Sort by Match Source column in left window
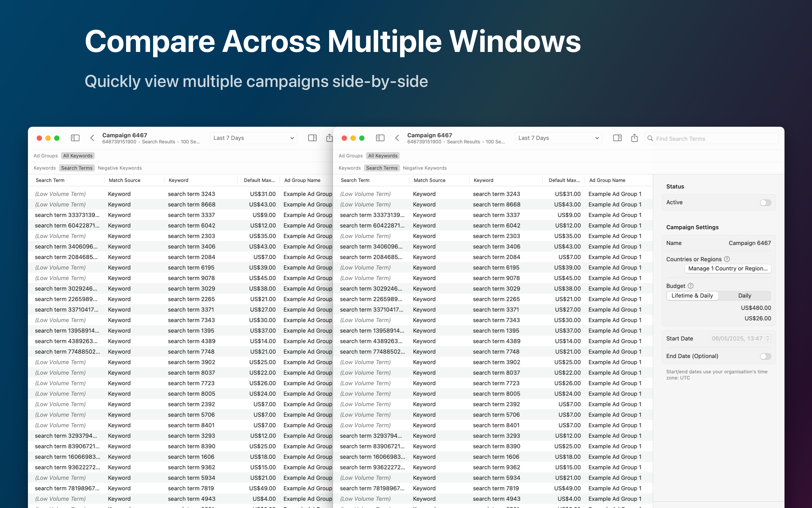Screen dimensions: 812x508 [125, 180]
